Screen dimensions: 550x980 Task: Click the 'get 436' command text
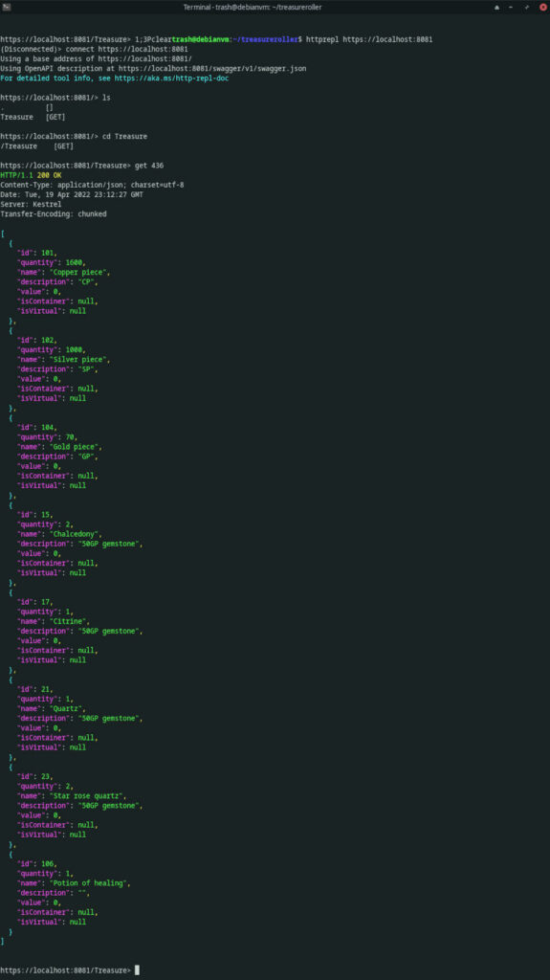point(149,165)
